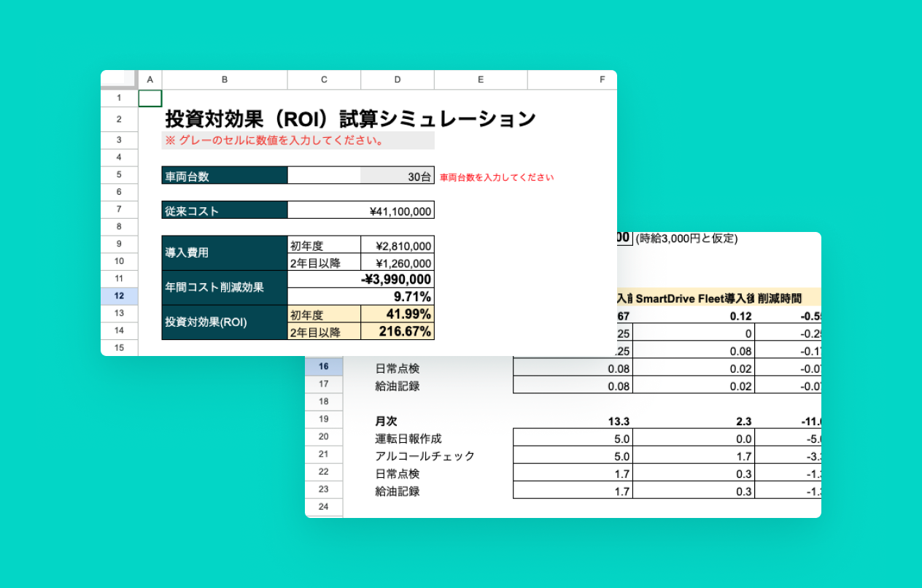The height and width of the screenshot is (588, 922).
Task: Click the アルコールチェック row label
Action: click(x=425, y=456)
